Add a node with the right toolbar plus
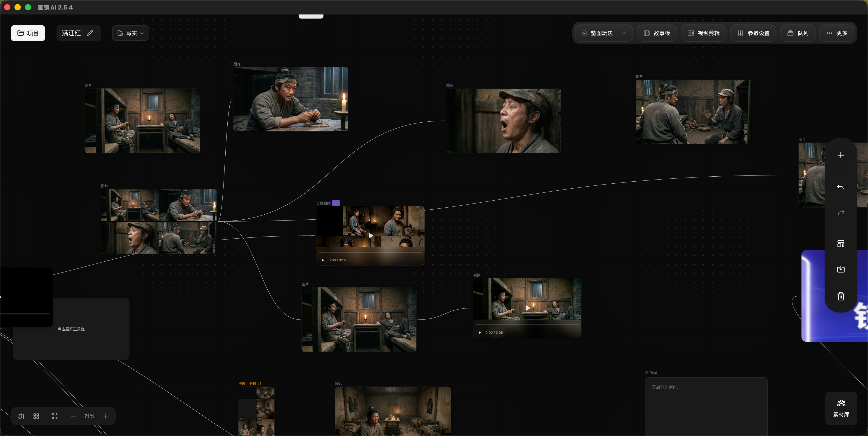The height and width of the screenshot is (436, 868). click(x=840, y=155)
